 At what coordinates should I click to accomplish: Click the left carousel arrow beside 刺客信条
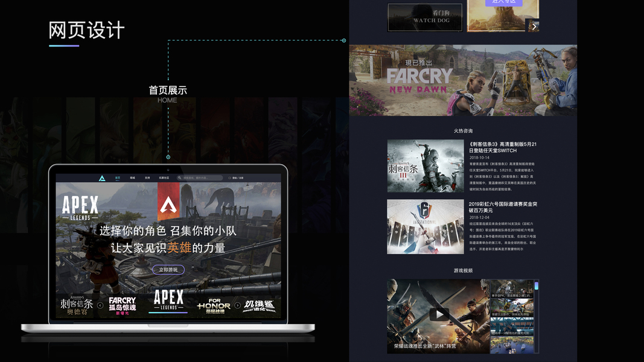pos(100,305)
